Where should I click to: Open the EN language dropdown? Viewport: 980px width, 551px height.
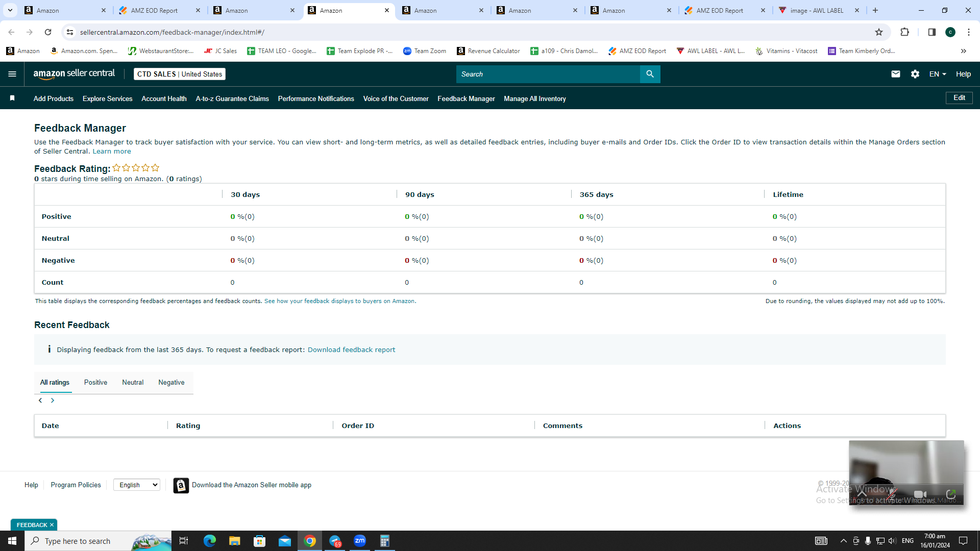938,74
